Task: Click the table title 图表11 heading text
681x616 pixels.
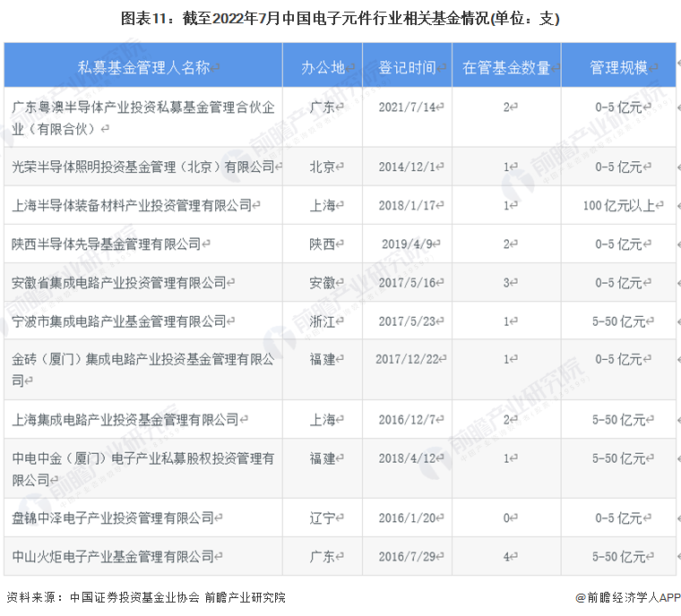Action: [x=340, y=19]
